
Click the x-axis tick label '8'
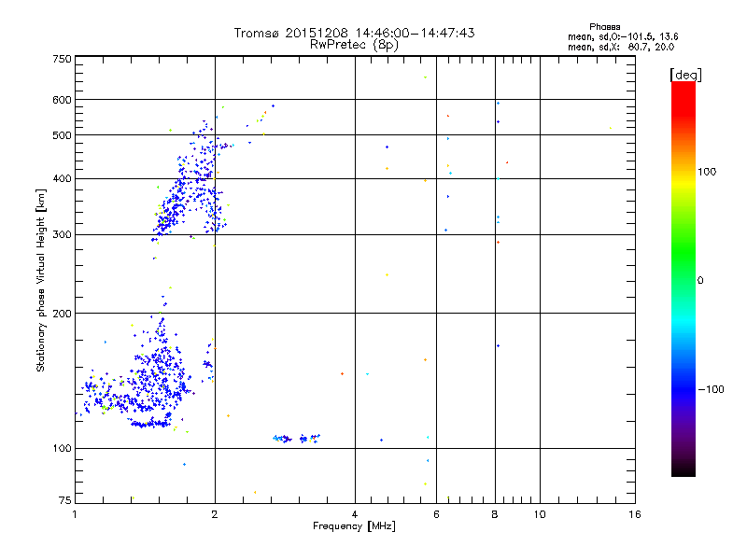[495, 514]
